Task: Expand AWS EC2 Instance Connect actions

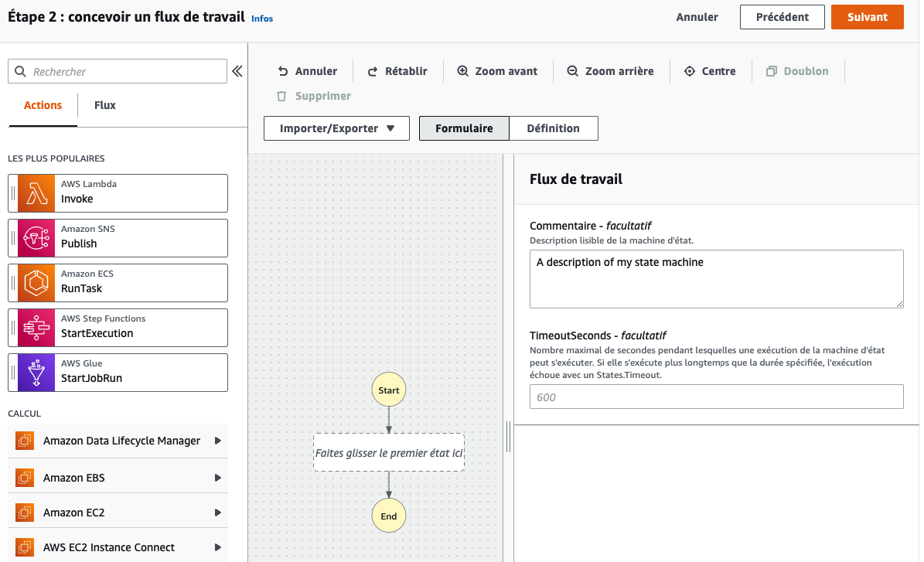Action: [217, 547]
